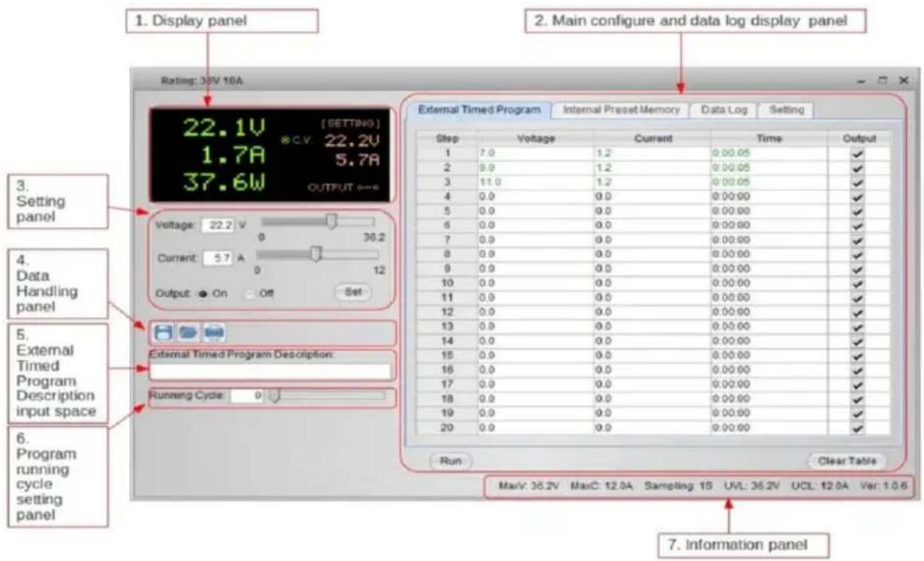924x561 pixels.
Task: Toggle Output checkbox for step 5
Action: [859, 210]
